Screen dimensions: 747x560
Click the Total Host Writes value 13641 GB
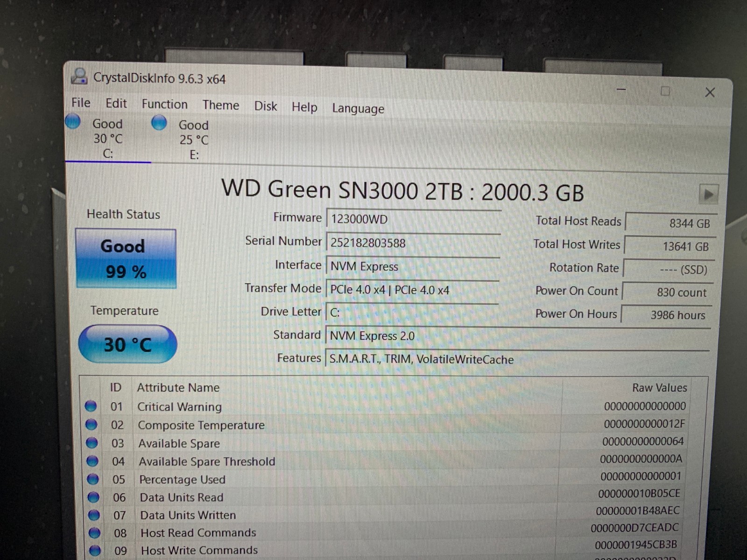[x=670, y=246]
